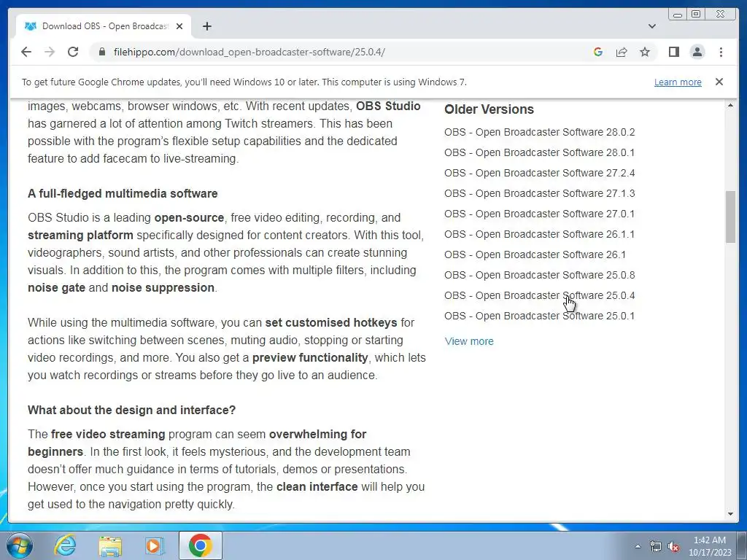Close the Download OBS tab
Image resolution: width=747 pixels, height=560 pixels.
(179, 26)
